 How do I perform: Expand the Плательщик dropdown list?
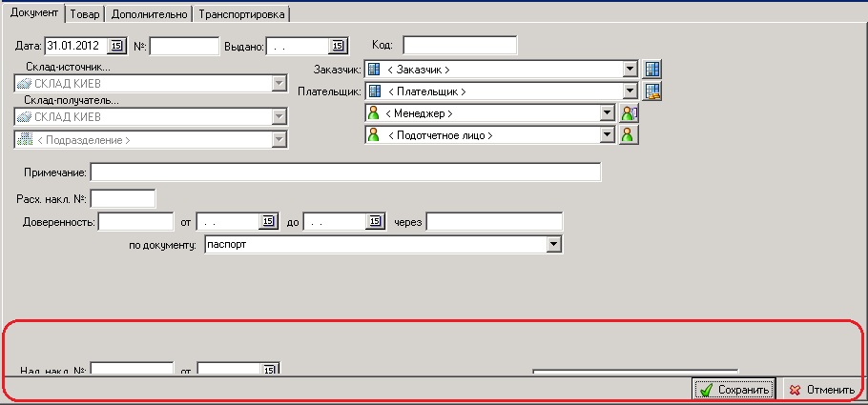click(630, 91)
